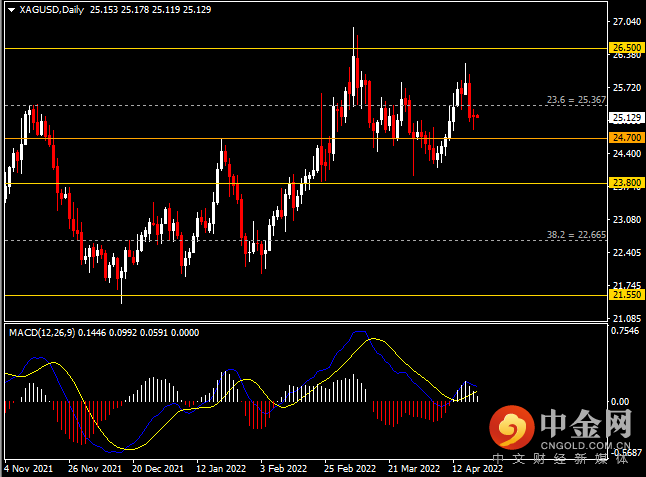The width and height of the screenshot is (646, 477).
Task: Click the 22.405 price scale value
Action: click(627, 252)
